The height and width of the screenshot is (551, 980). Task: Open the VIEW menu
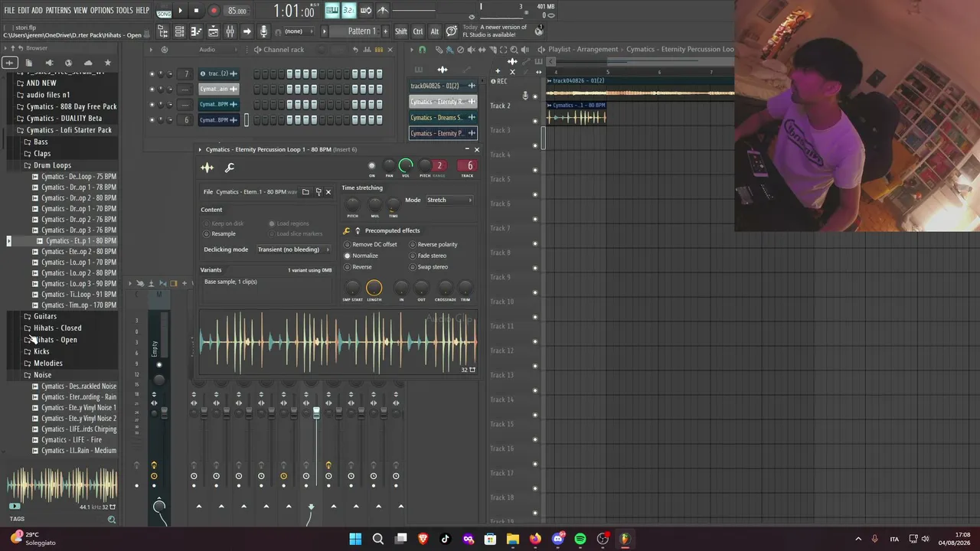click(x=80, y=11)
